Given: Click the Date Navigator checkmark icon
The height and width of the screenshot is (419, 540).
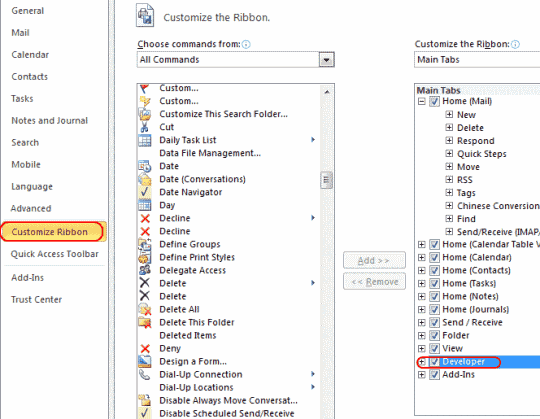Looking at the screenshot, I should point(145,192).
